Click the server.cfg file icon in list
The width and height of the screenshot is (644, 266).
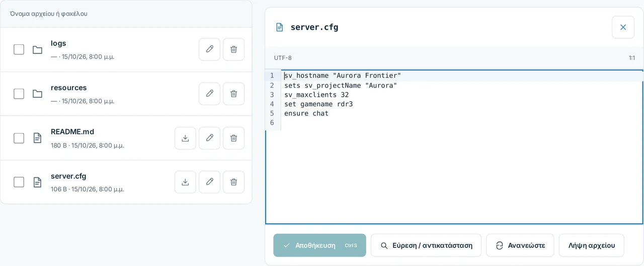click(x=37, y=182)
